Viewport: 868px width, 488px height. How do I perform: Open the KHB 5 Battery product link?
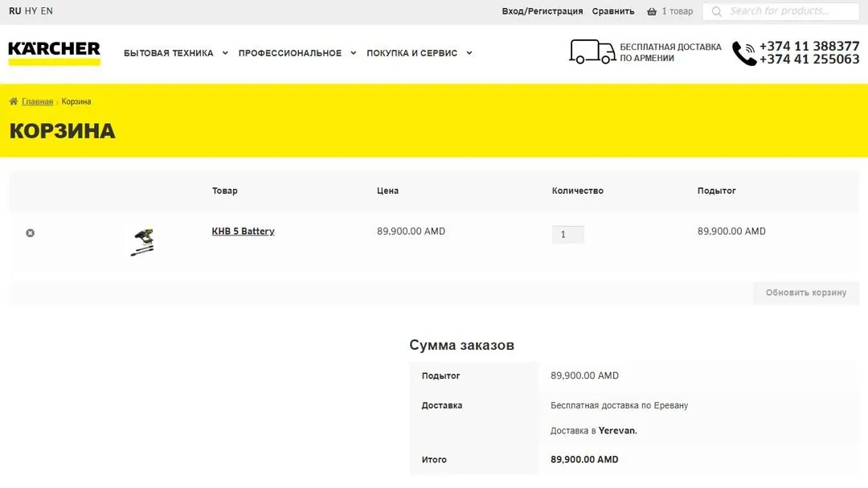[x=243, y=232]
